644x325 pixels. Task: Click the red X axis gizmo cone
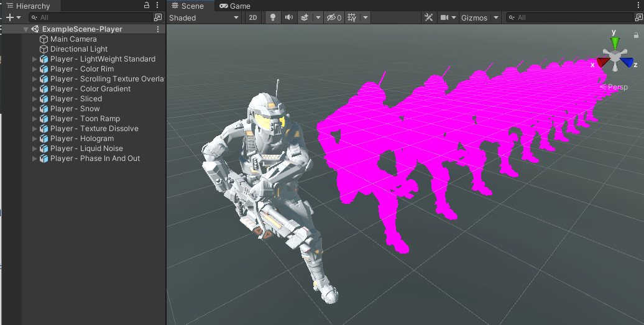pyautogui.click(x=604, y=62)
